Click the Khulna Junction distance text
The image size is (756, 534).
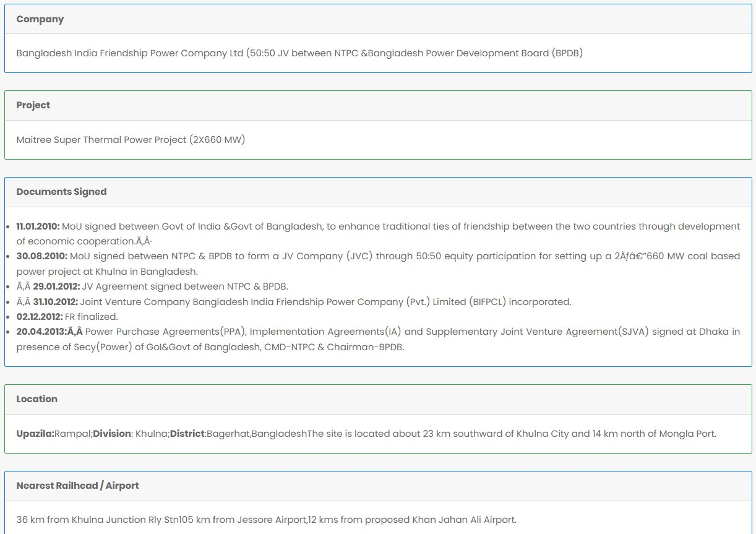click(x=266, y=520)
